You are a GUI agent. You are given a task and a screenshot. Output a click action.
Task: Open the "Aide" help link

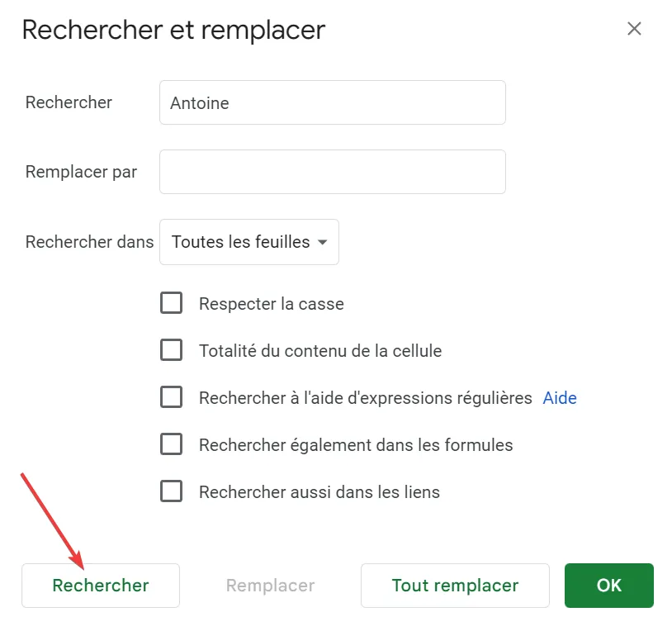[x=560, y=397]
